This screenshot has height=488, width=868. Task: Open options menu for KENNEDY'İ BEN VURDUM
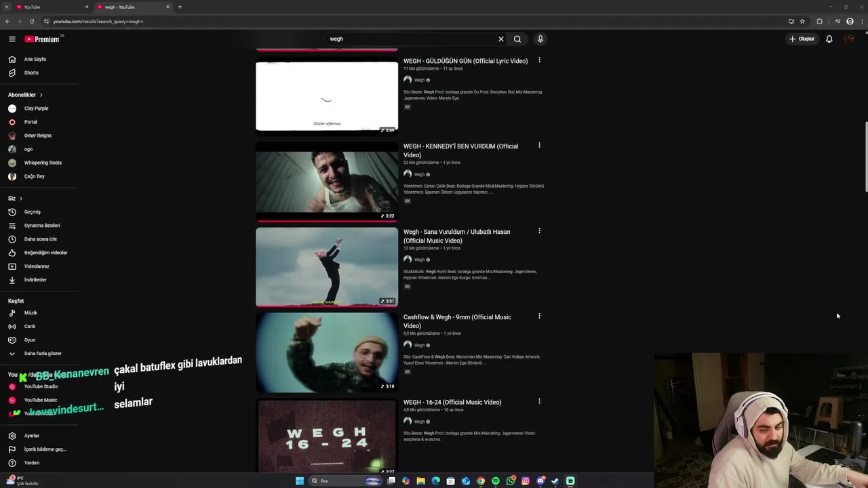(x=539, y=146)
